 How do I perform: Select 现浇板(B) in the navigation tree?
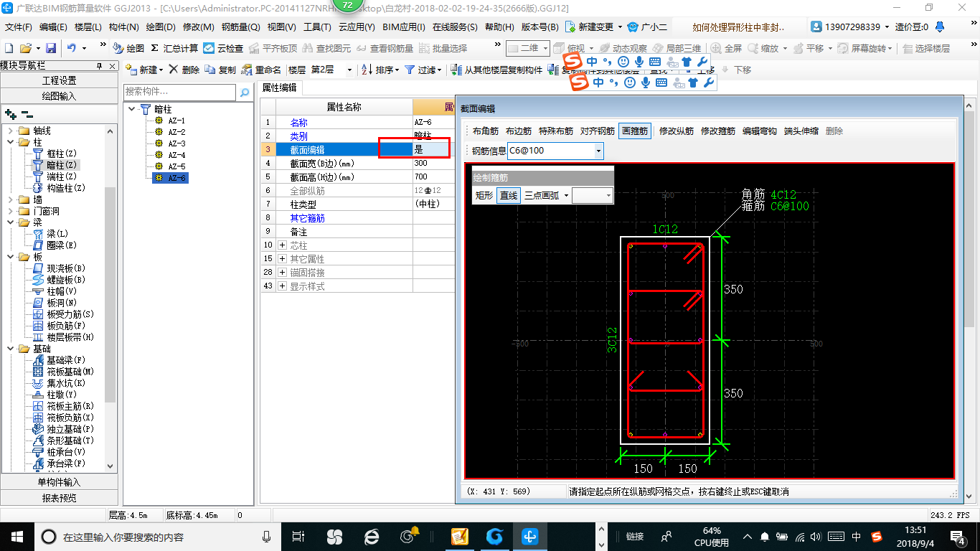(x=59, y=268)
